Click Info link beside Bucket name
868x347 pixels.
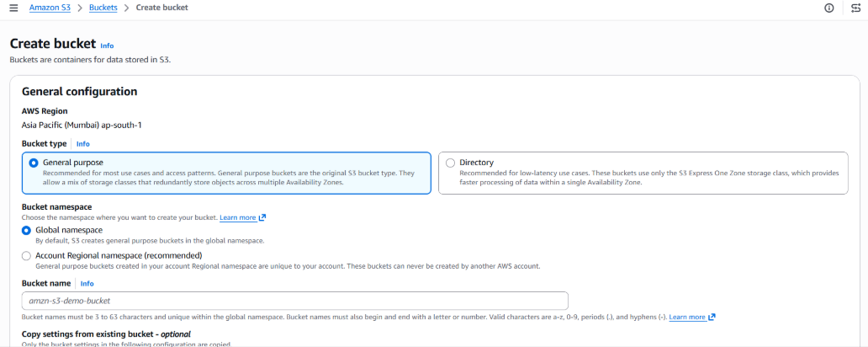coord(87,283)
